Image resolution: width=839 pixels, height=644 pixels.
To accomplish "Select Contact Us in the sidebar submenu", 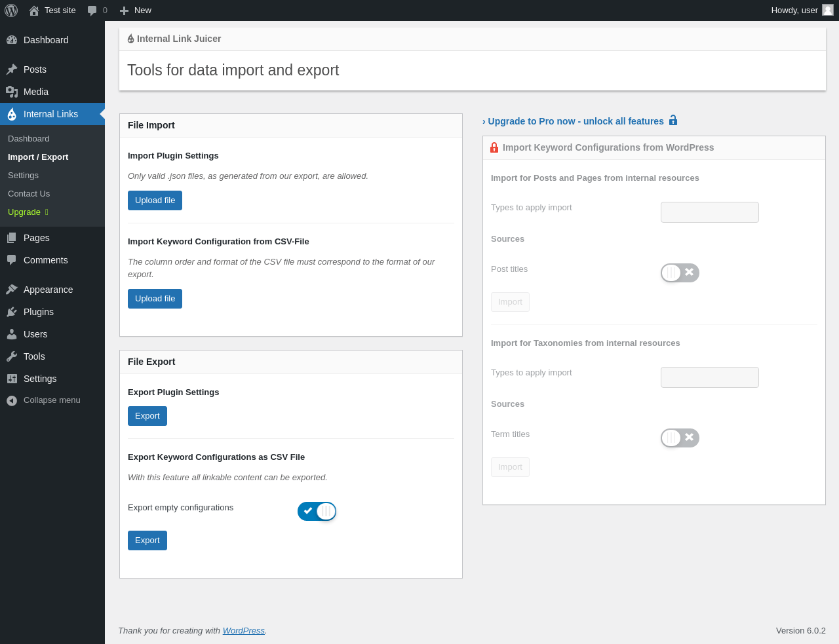I will pyautogui.click(x=29, y=194).
